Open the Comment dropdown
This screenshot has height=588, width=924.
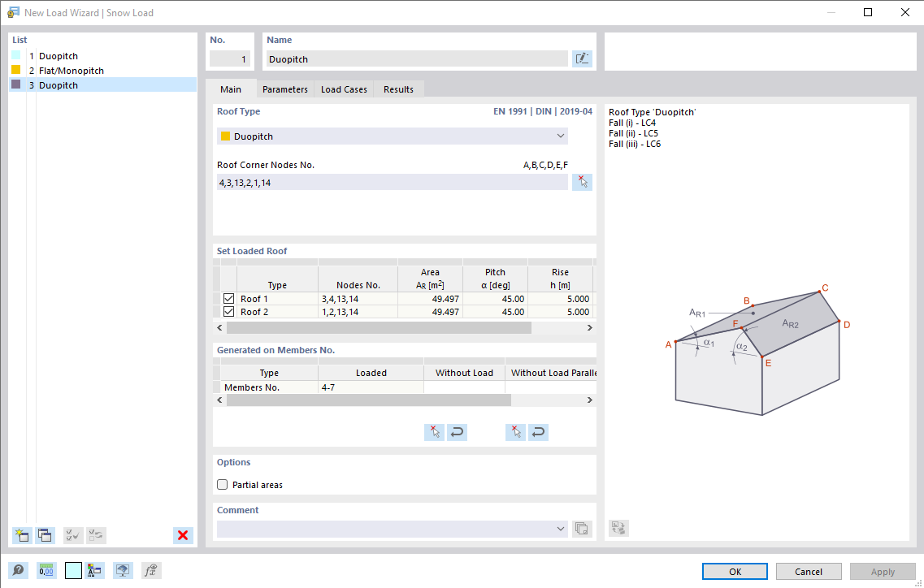pos(561,529)
